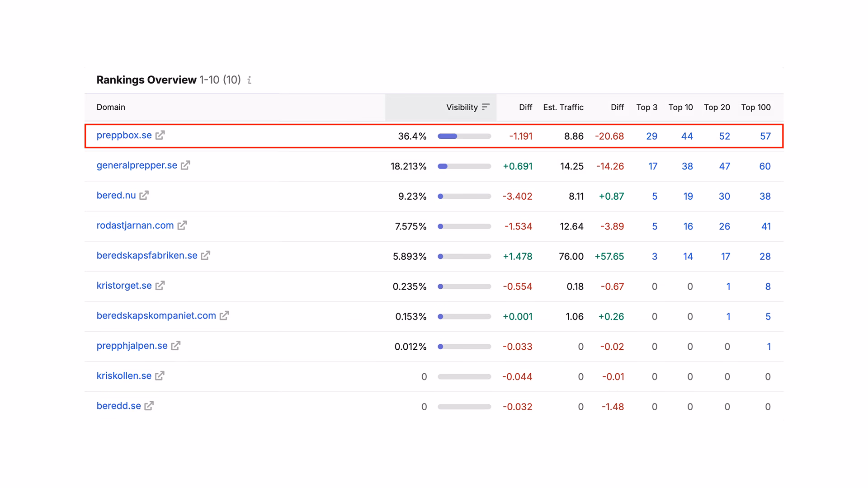Open external link icon next to rodastjarnan.com
Screen dimensions: 868x488
[182, 225]
